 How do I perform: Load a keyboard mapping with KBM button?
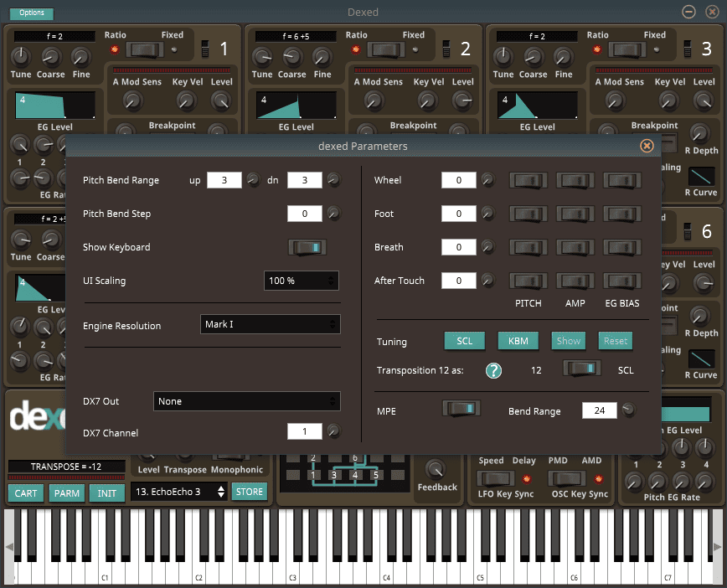518,341
